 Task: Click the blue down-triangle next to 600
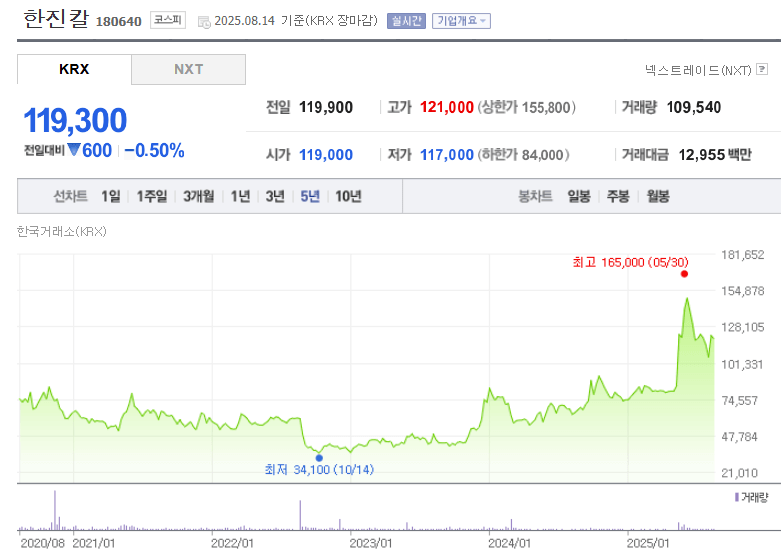coord(74,149)
